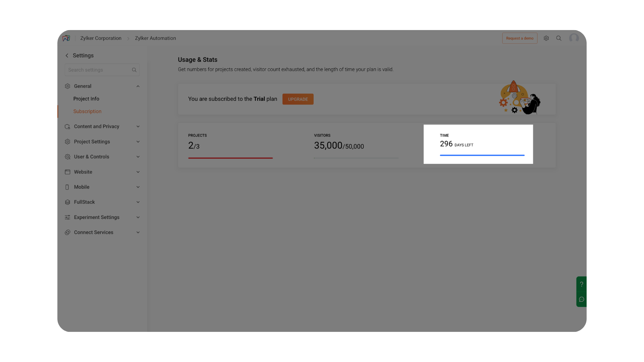Click the magnifier in Search settings box
The image size is (644, 362).
coord(134,70)
